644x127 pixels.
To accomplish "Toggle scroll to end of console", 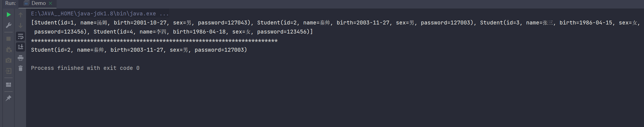I will click(21, 47).
